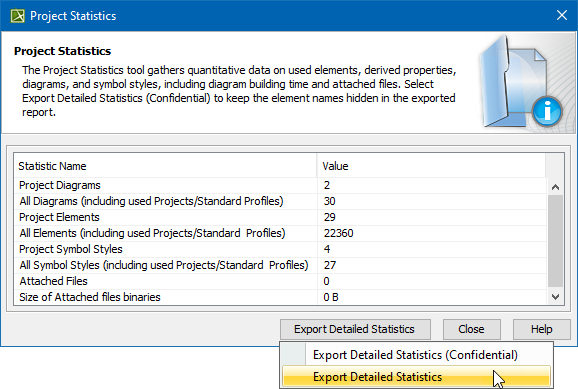Click the Project Statistics app icon in title bar

click(x=17, y=16)
